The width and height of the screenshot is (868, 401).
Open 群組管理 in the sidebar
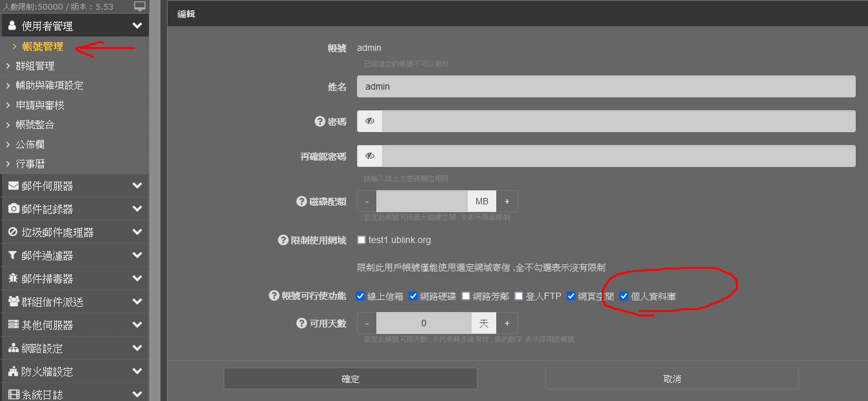point(35,66)
